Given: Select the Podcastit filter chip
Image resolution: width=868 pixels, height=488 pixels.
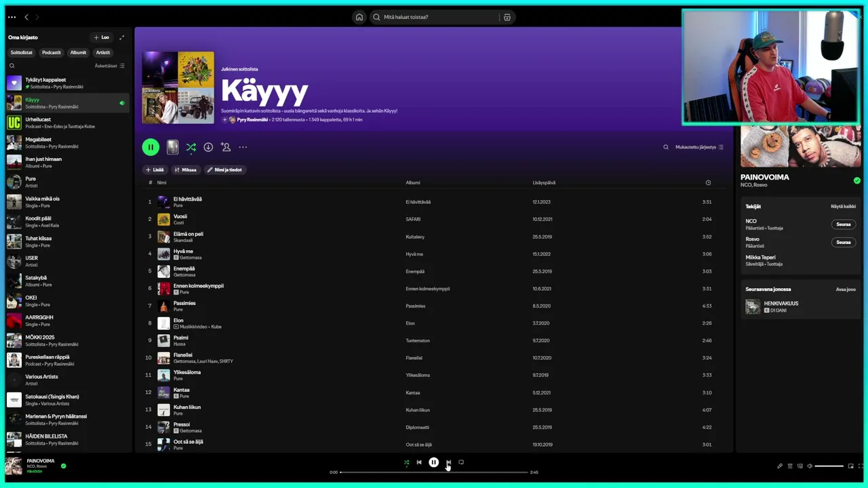Looking at the screenshot, I should click(52, 52).
